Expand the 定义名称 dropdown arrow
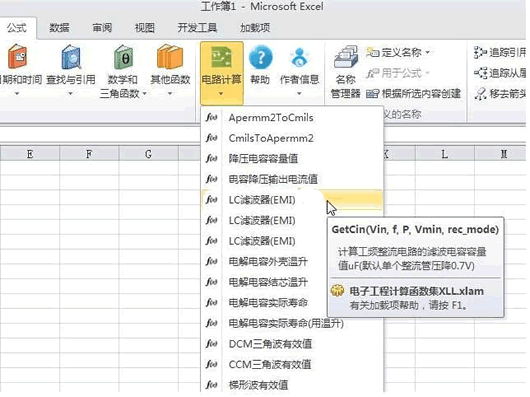This screenshot has width=530, height=397. coord(428,52)
